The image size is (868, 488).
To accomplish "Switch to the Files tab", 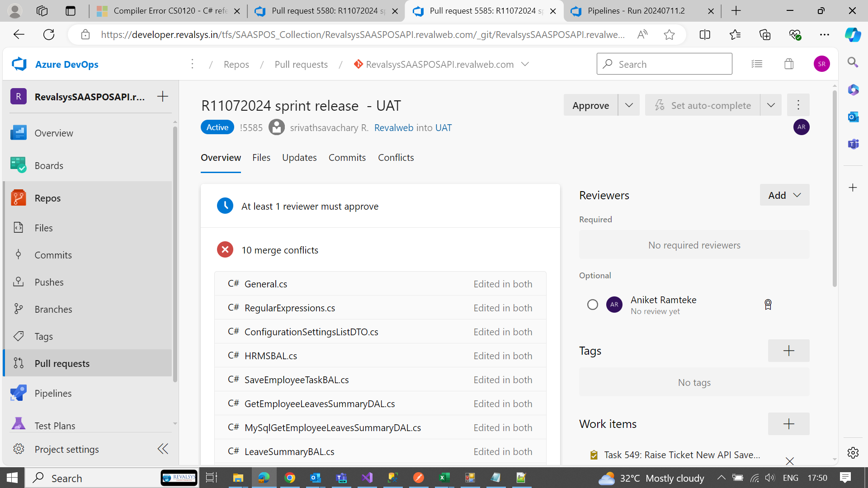I will (x=261, y=157).
